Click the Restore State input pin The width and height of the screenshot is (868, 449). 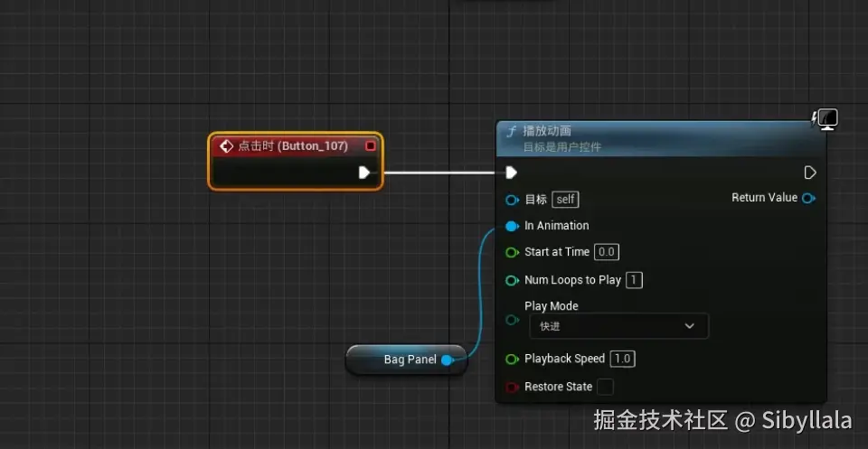(x=512, y=387)
